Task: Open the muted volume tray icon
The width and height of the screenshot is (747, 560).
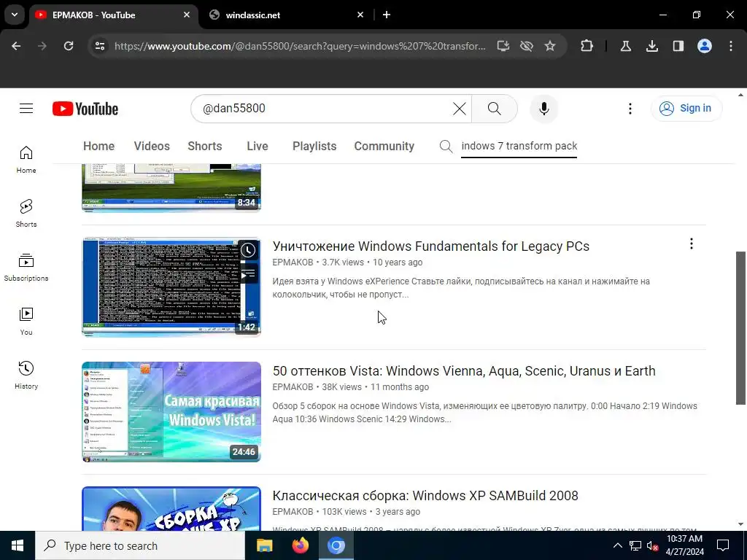Action: (x=652, y=545)
